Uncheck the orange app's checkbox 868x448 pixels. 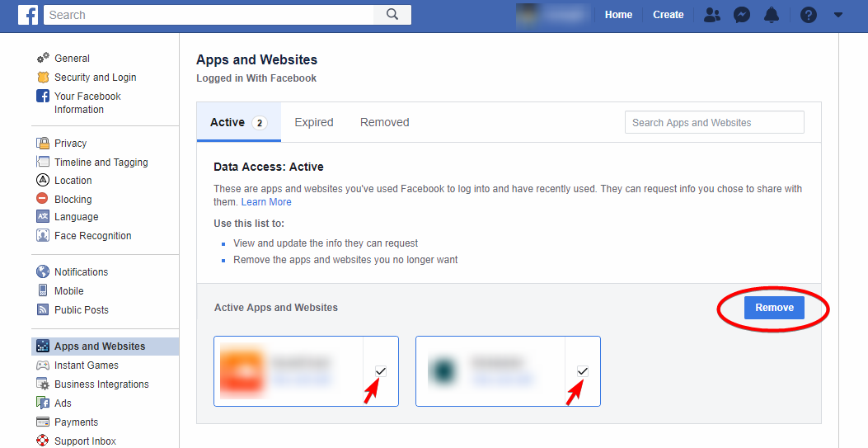(380, 371)
